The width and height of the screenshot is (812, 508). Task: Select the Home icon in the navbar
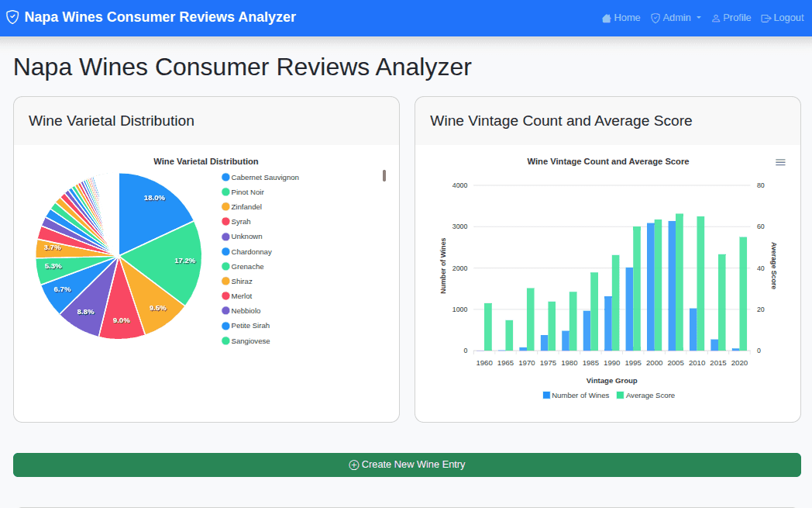point(607,17)
